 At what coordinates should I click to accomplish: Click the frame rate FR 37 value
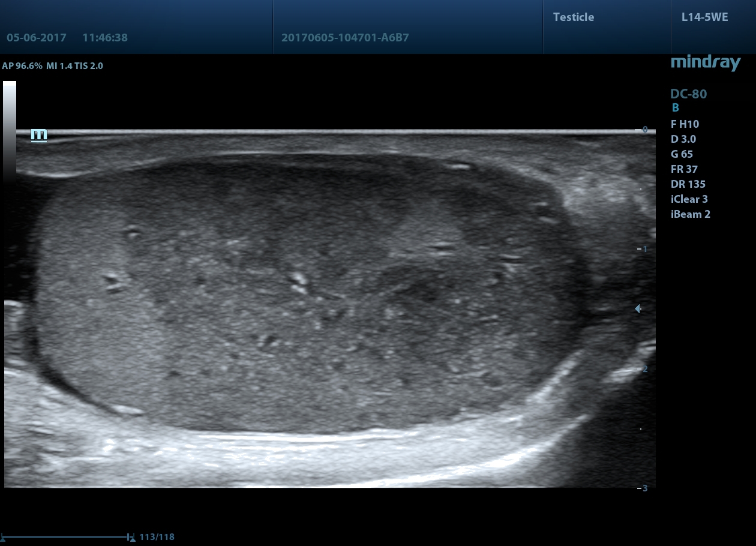click(684, 169)
